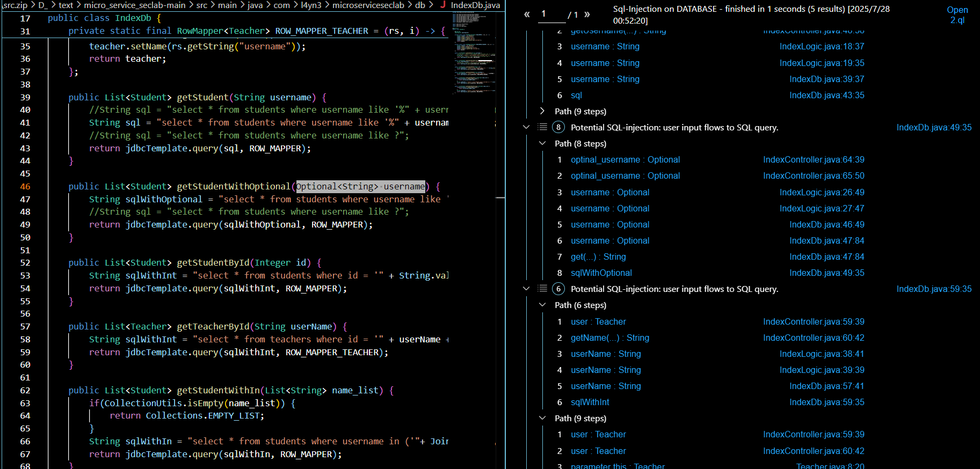Collapse the result ending at IndexDb.java:59:35
The height and width of the screenshot is (469, 980).
(526, 289)
